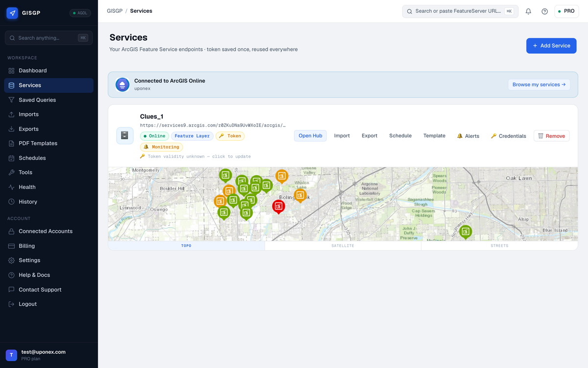Viewport: 588px width, 368px height.
Task: Click Export for Clues_1
Action: tap(369, 135)
